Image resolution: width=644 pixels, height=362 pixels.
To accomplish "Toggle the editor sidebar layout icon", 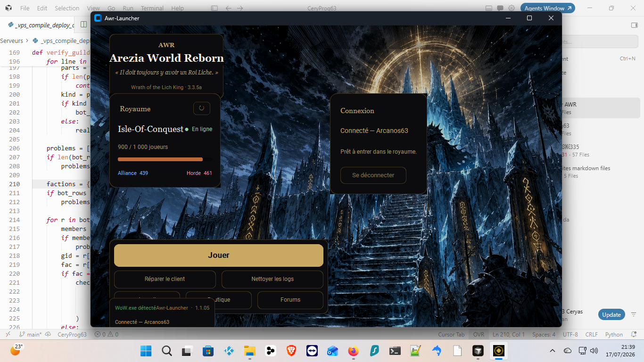I will tap(215, 8).
